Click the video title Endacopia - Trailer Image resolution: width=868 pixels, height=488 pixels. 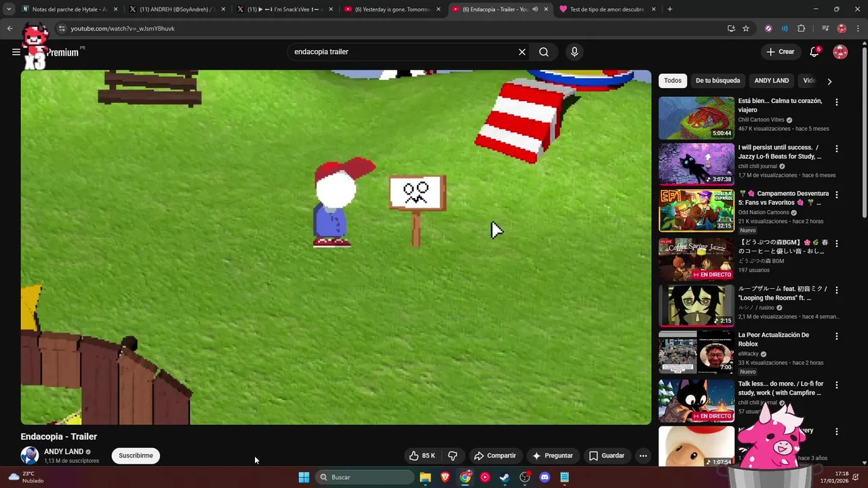pos(59,436)
